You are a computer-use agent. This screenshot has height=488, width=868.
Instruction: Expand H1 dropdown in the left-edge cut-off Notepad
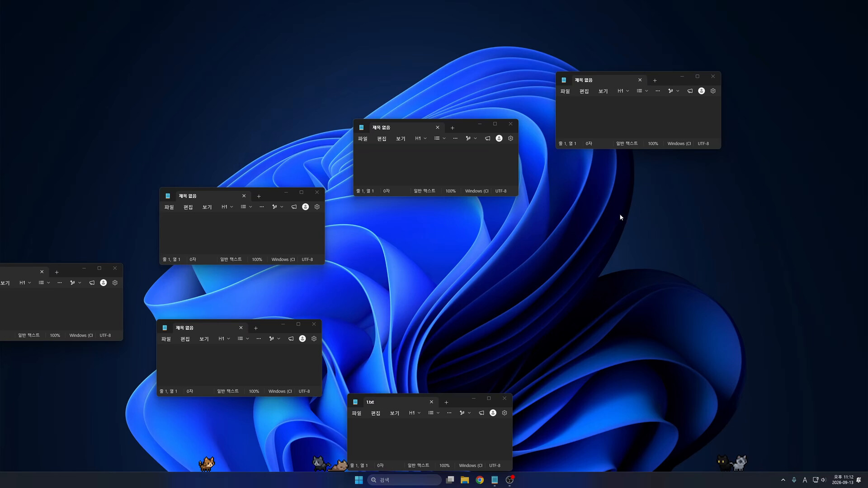pos(25,283)
